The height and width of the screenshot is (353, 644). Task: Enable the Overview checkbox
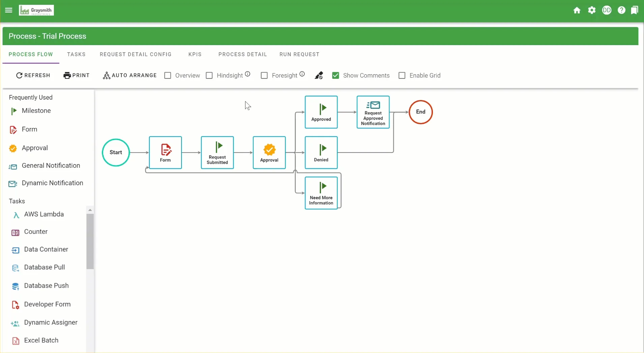coord(168,75)
